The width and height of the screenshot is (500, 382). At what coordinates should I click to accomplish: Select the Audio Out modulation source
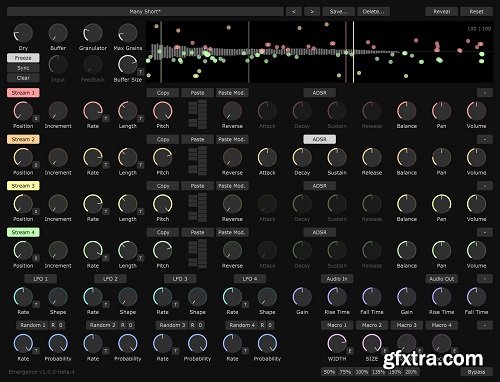(442, 279)
